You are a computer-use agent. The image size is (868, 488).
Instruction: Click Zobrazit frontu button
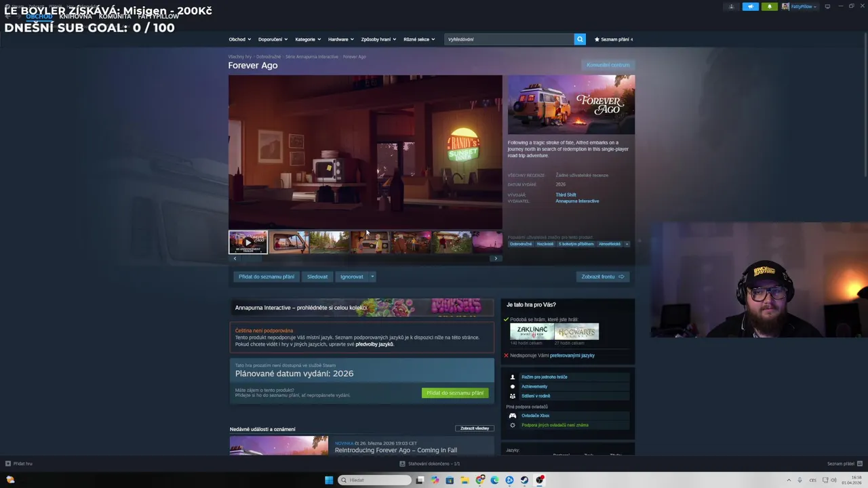click(x=603, y=277)
